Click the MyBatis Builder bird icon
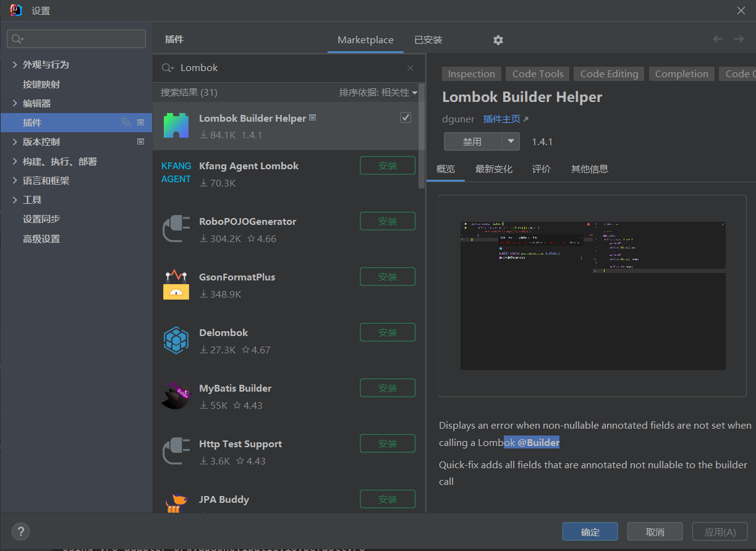 pyautogui.click(x=176, y=395)
